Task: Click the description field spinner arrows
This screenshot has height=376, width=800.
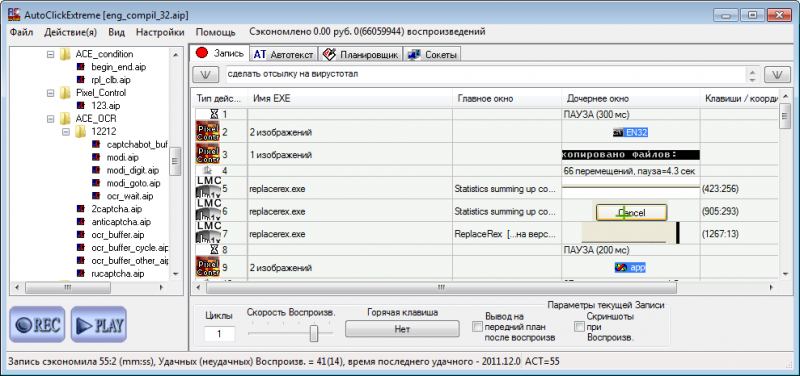Action: point(752,74)
